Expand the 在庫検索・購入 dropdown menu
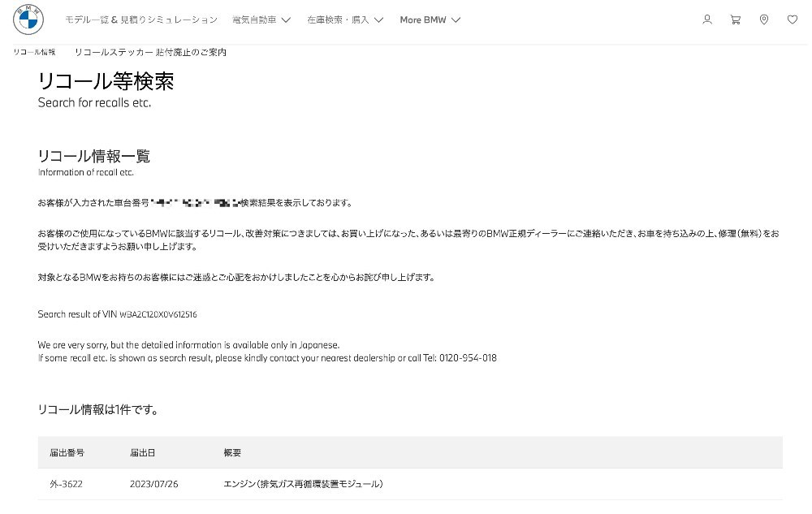This screenshot has width=812, height=514. [345, 19]
